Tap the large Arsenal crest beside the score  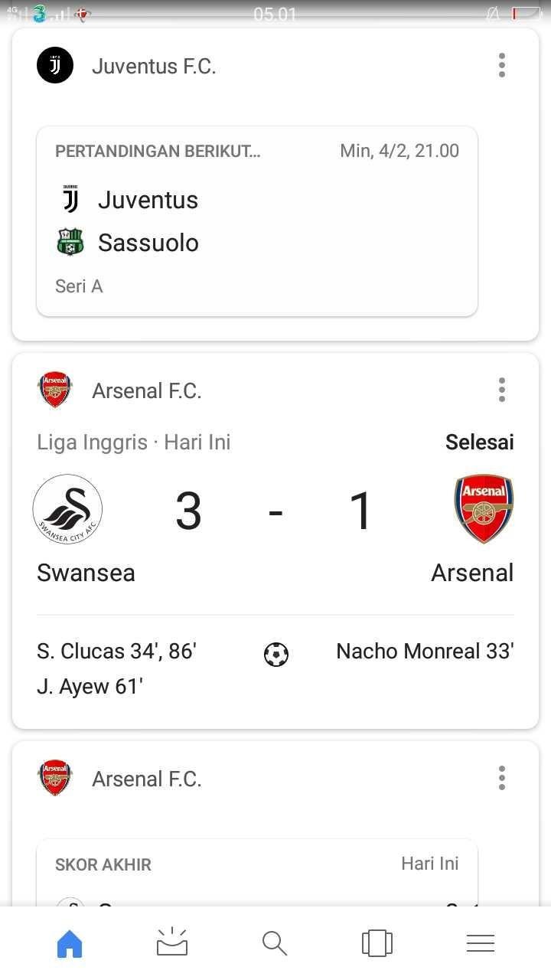coord(484,509)
